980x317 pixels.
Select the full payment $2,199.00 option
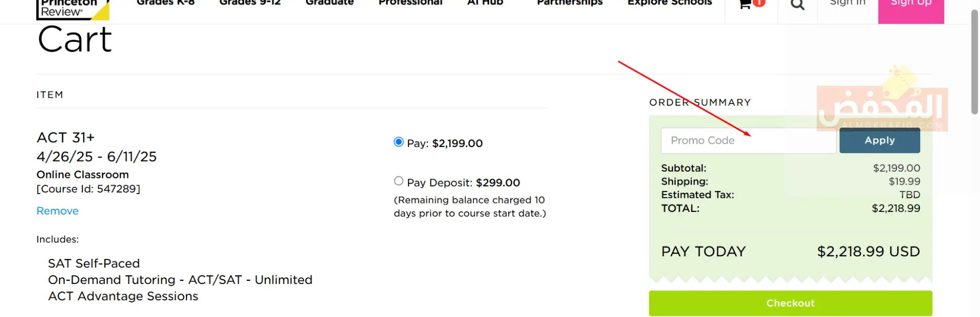[x=399, y=142]
